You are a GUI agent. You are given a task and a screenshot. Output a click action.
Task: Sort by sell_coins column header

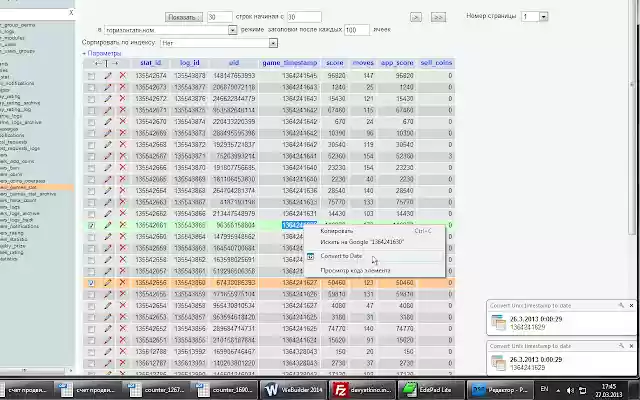[436, 63]
